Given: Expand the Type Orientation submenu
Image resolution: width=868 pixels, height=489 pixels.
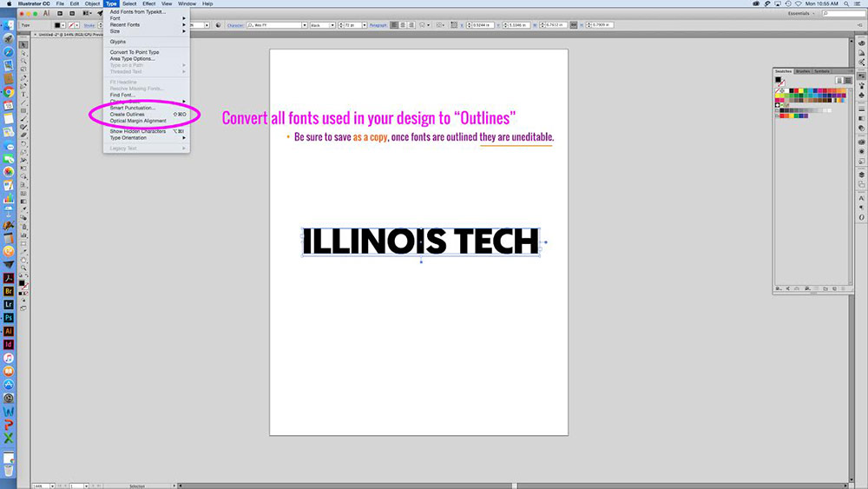Looking at the screenshot, I should coord(147,138).
